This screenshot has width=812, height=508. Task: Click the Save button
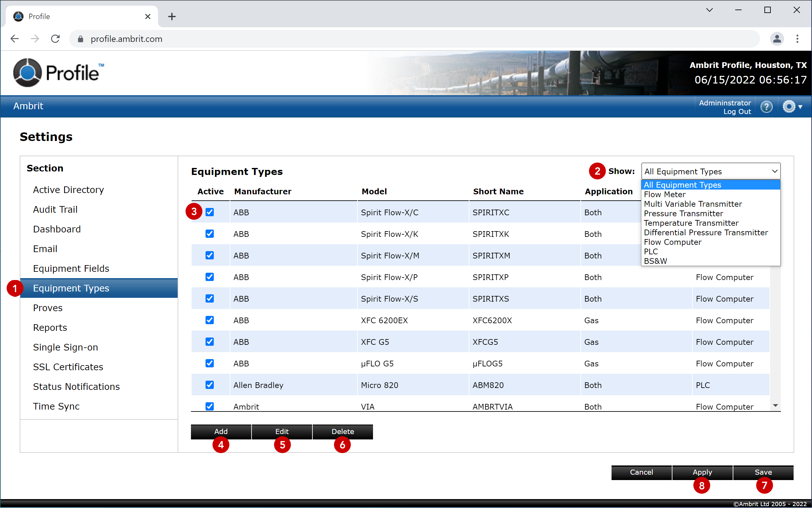click(x=763, y=472)
